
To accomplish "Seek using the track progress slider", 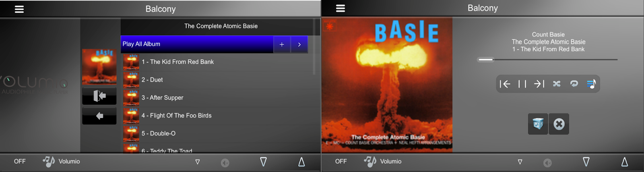I will [x=547, y=60].
